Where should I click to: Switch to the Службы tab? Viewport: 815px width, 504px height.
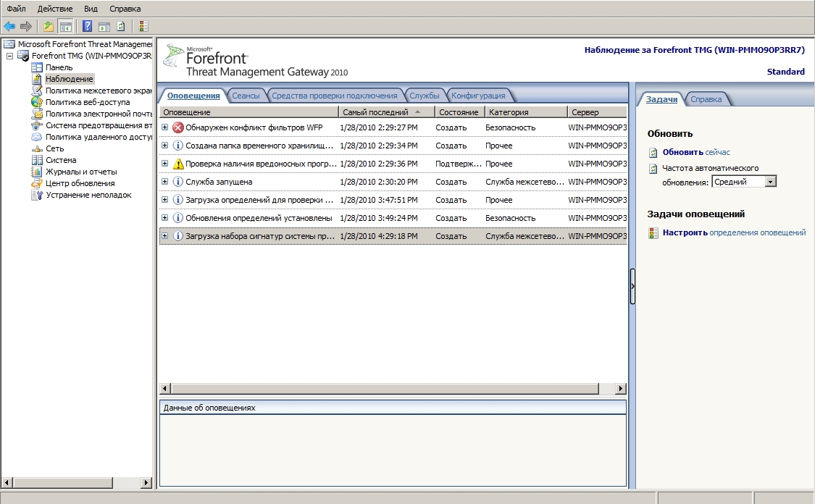(424, 96)
